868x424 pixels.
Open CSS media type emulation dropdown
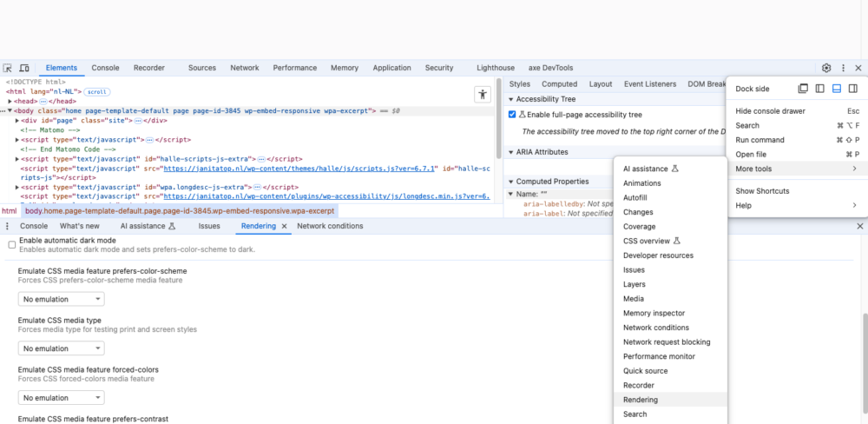62,348
